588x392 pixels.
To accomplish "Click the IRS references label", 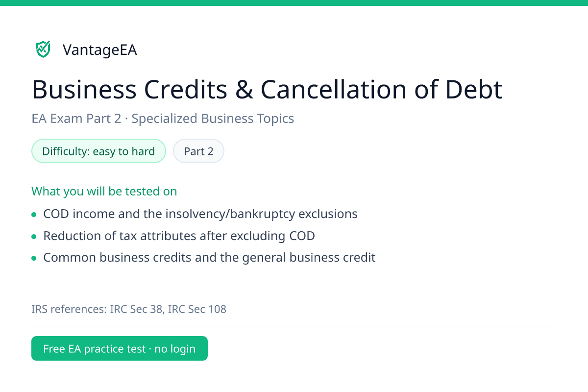I will (70, 309).
